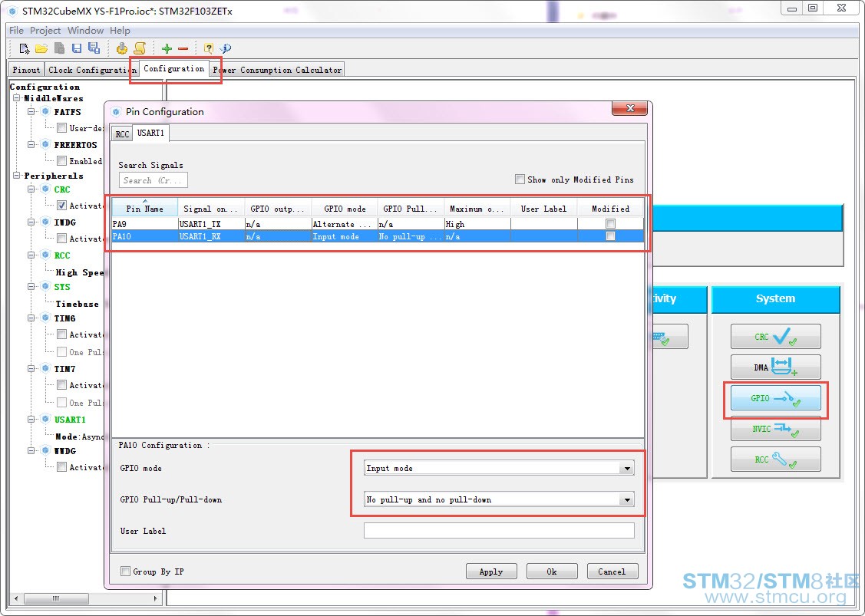Open the DMA system configuration button
865x616 pixels.
[x=776, y=367]
